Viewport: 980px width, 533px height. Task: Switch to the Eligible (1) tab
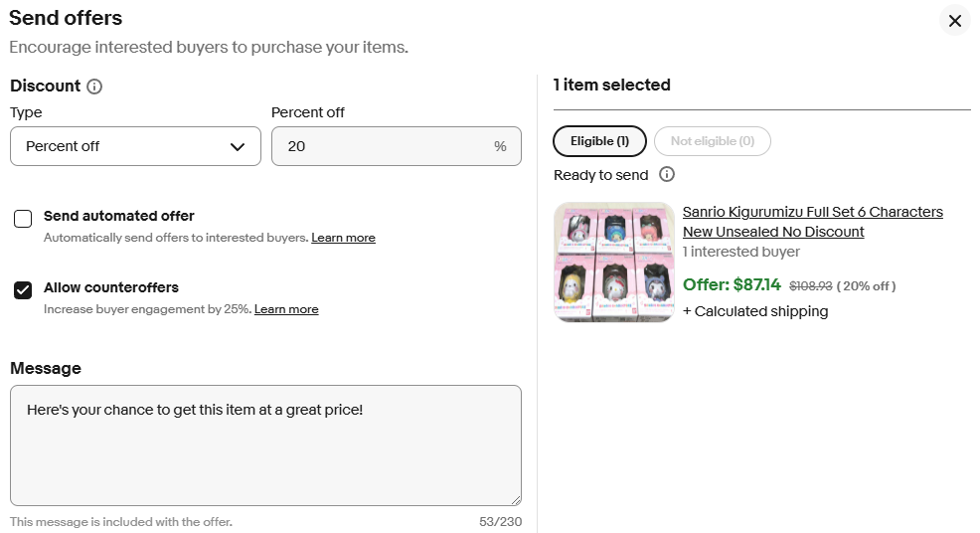[599, 141]
